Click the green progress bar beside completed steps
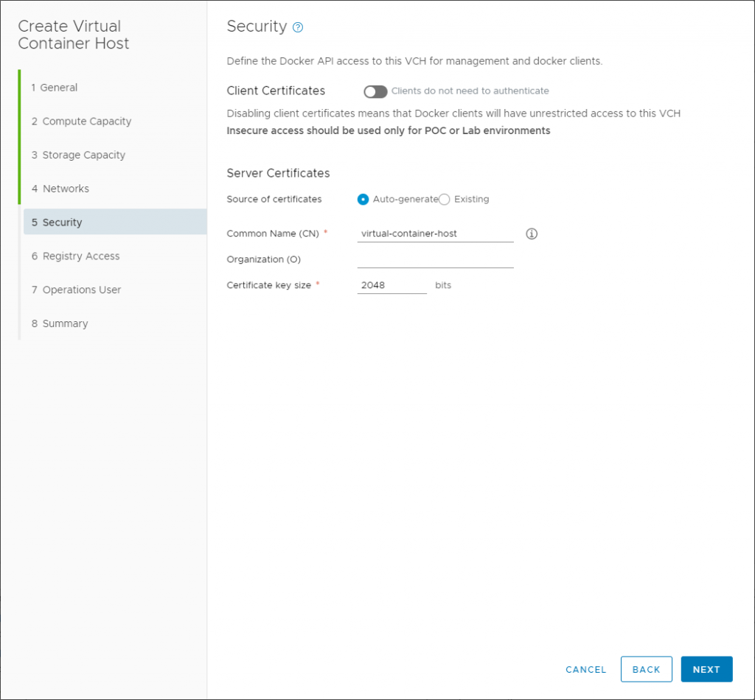The height and width of the screenshot is (700, 755). click(19, 138)
